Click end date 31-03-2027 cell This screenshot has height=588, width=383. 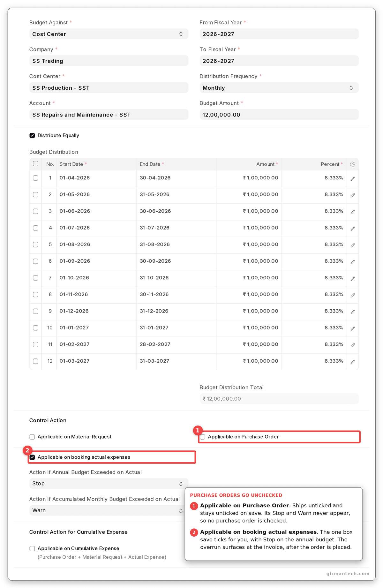[176, 361]
